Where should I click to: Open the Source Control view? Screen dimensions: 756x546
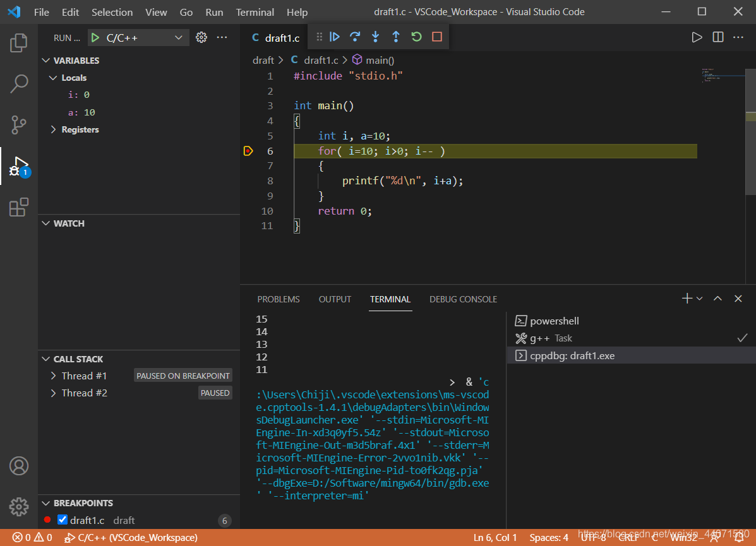click(x=19, y=125)
